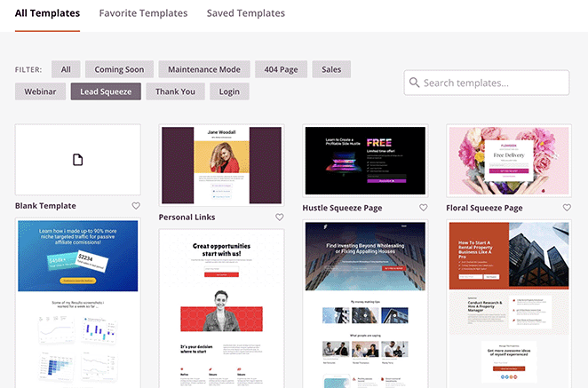
Task: Select the All Templates tab
Action: pyautogui.click(x=47, y=13)
